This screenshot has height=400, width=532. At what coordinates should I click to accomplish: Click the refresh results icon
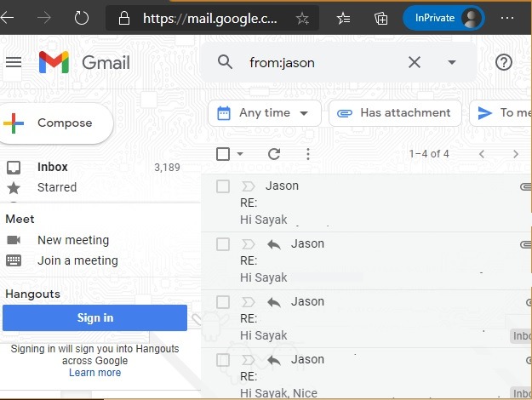[274, 154]
